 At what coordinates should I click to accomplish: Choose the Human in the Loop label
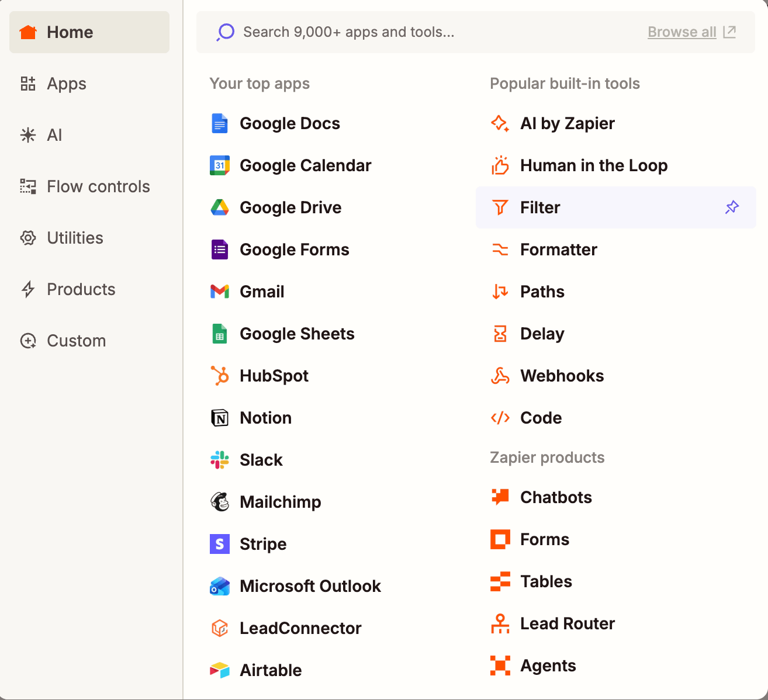[594, 165]
